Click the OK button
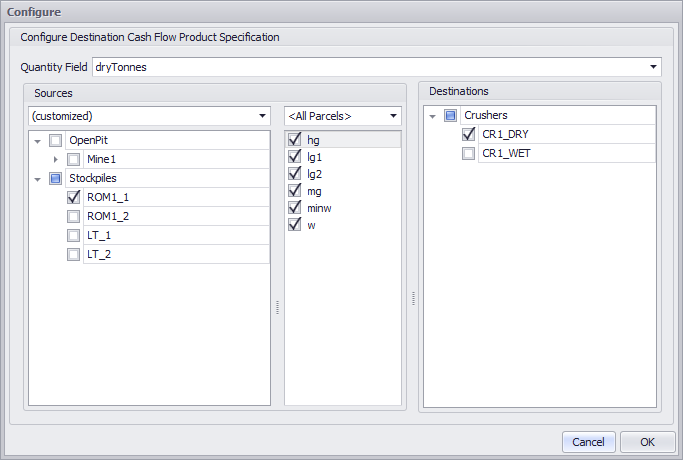The height and width of the screenshot is (460, 683). click(x=647, y=441)
